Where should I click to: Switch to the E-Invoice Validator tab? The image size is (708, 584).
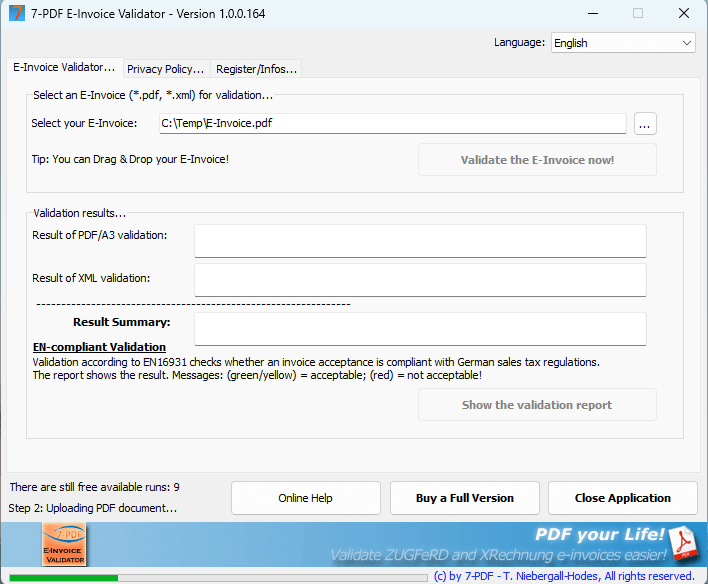coord(64,67)
